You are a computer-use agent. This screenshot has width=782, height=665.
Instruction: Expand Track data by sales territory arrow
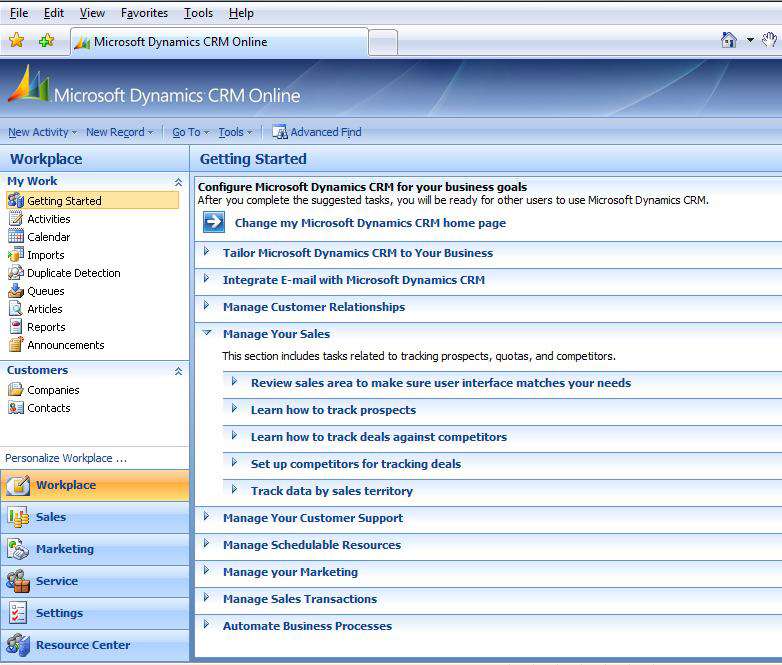click(x=234, y=489)
